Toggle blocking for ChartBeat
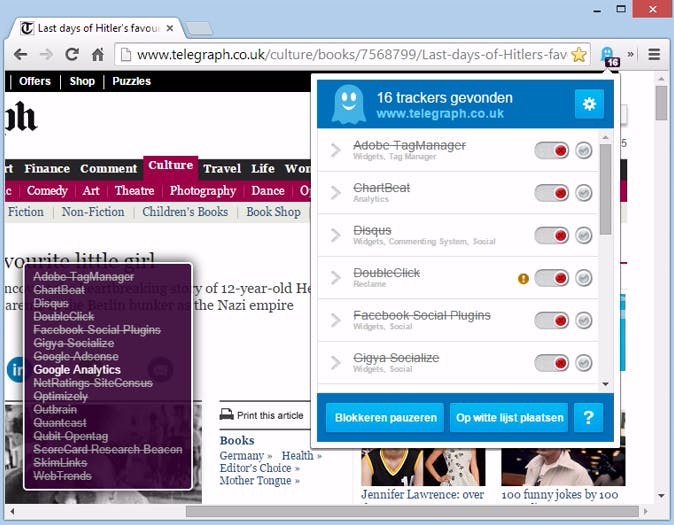The image size is (674, 525). coord(551,193)
